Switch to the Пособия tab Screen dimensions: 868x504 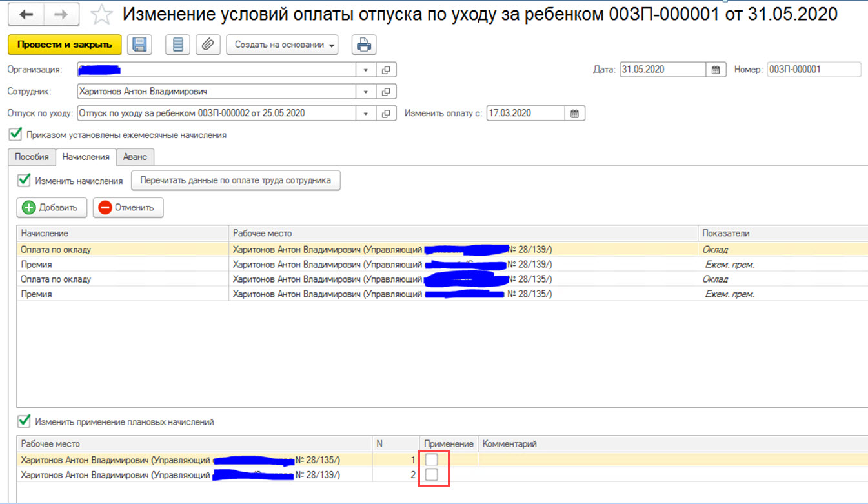32,157
